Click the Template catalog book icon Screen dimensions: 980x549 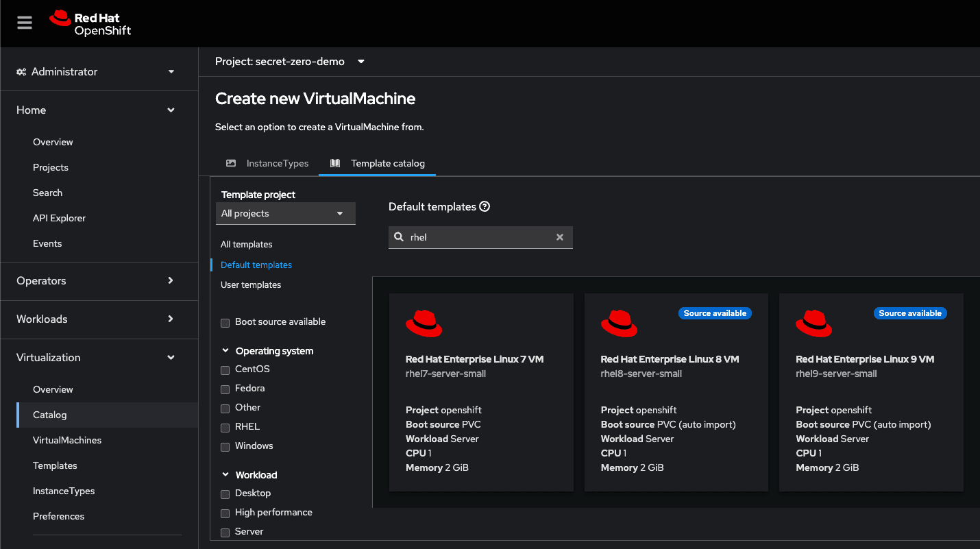(334, 163)
